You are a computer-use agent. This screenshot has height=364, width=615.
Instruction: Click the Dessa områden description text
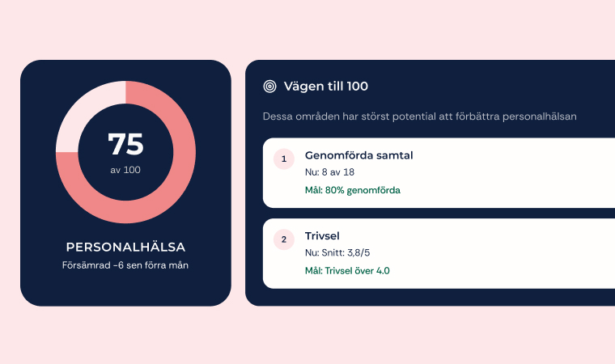(x=420, y=116)
